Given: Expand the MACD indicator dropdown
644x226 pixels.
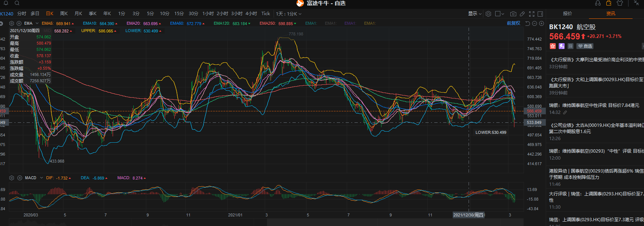Looking at the screenshot, I should pyautogui.click(x=41, y=178).
